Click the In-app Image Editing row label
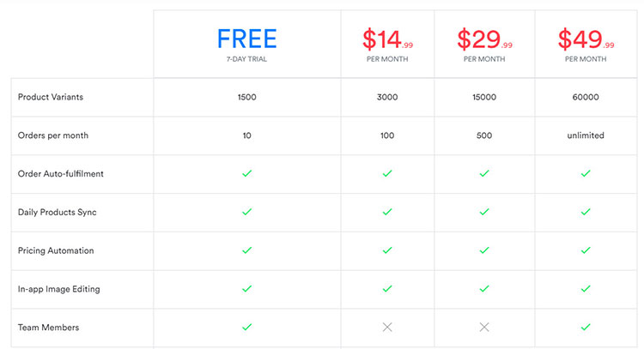 click(x=58, y=289)
